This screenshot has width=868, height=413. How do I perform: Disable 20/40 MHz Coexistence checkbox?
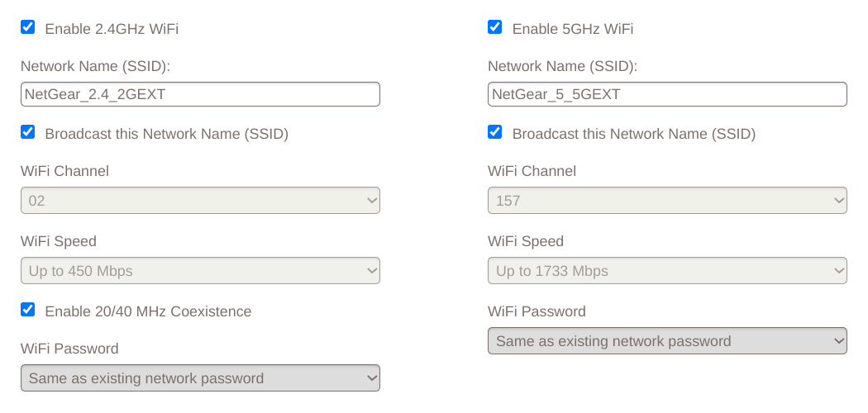[27, 310]
